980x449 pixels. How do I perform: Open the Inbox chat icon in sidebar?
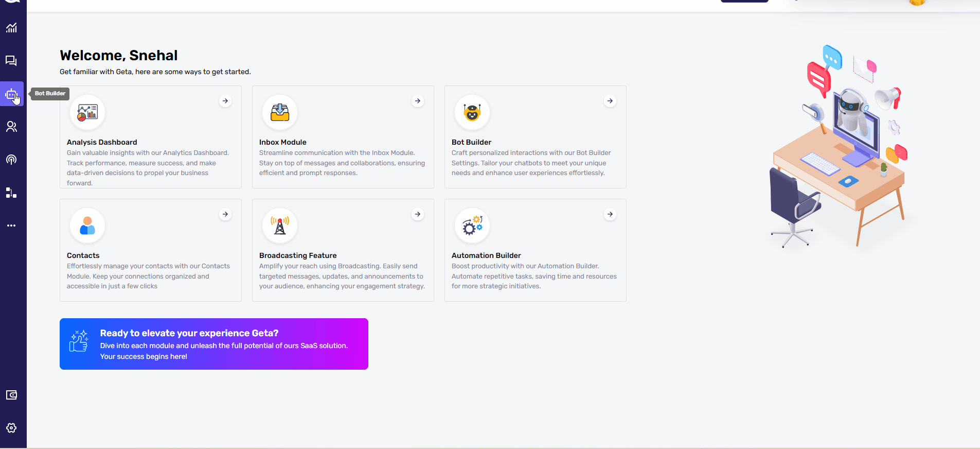click(x=11, y=61)
